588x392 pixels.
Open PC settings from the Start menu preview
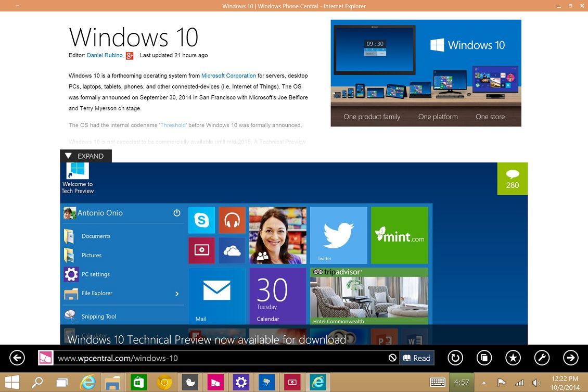click(96, 274)
